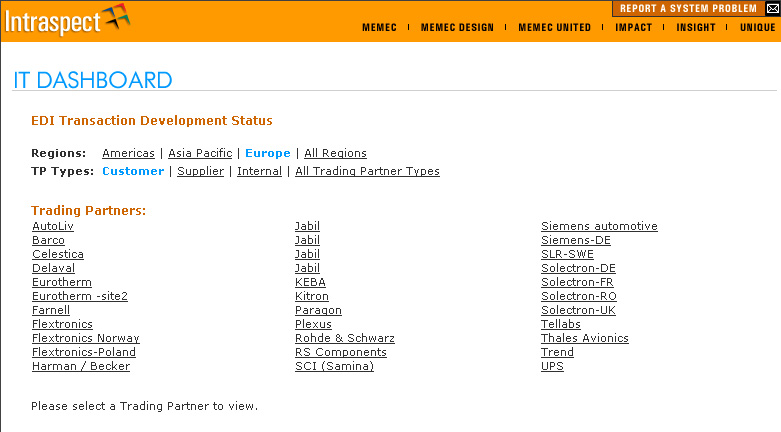The height and width of the screenshot is (432, 781).
Task: View the KEBA trading partner
Action: [x=310, y=282]
